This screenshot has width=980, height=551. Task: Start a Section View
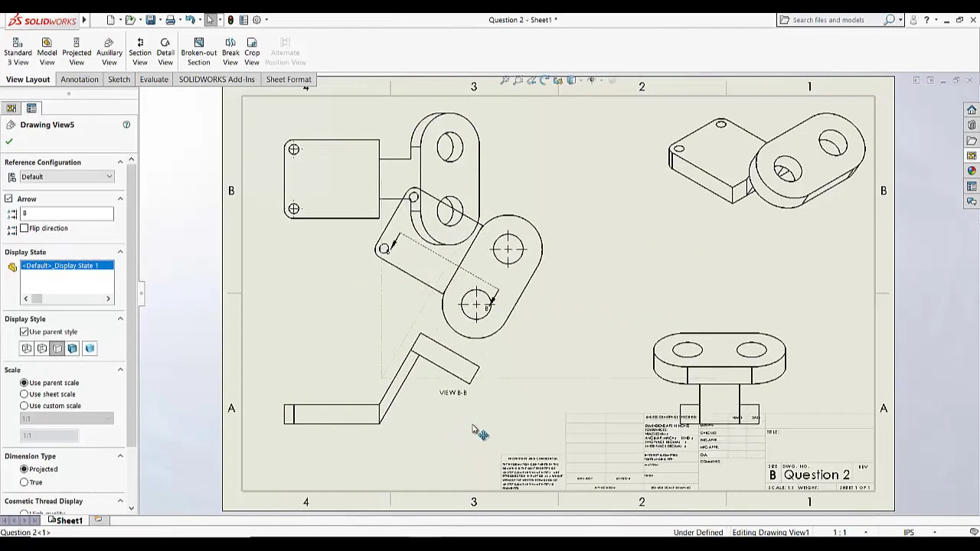[140, 51]
